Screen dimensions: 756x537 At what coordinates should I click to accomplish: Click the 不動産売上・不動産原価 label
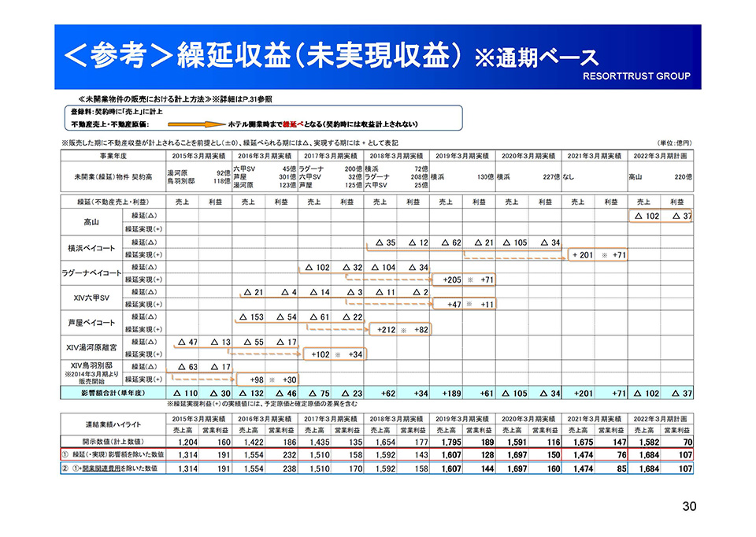pyautogui.click(x=110, y=124)
